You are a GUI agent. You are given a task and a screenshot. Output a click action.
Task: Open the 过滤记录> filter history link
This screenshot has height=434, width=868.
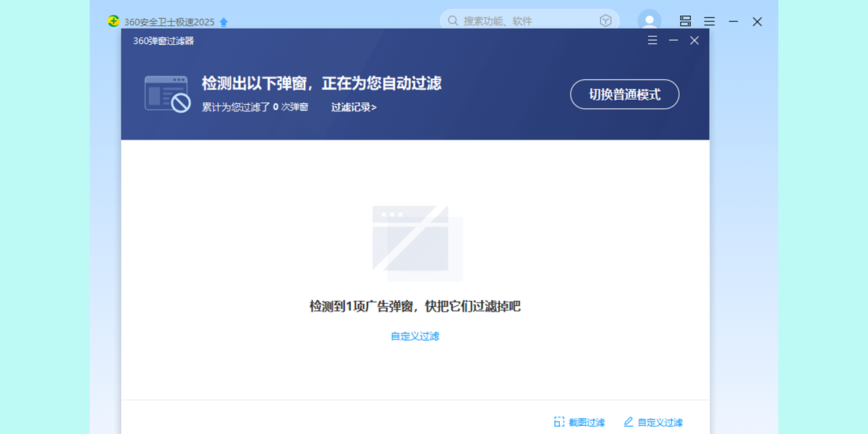click(x=354, y=107)
